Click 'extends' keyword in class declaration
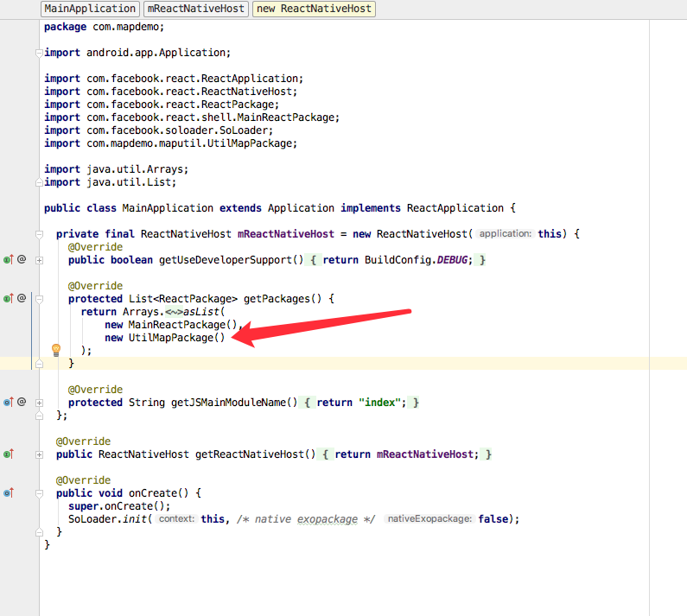687x616 pixels. [240, 208]
